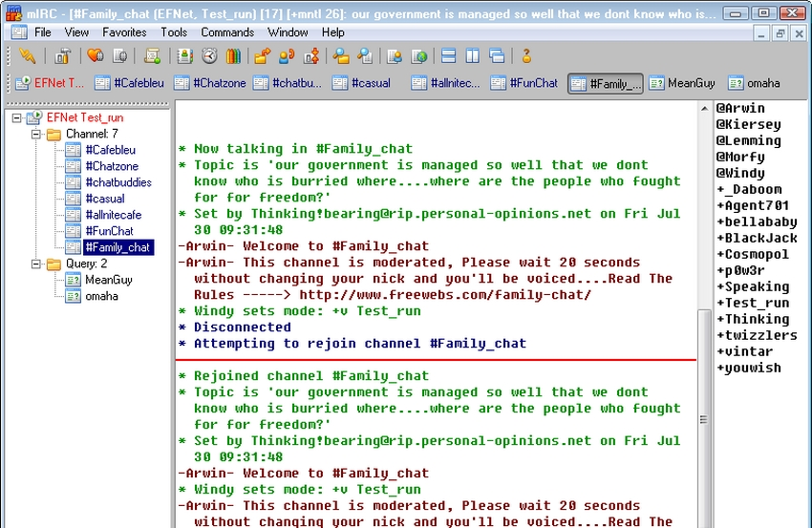Open the URLs list globe icon
812x528 pixels.
point(419,56)
